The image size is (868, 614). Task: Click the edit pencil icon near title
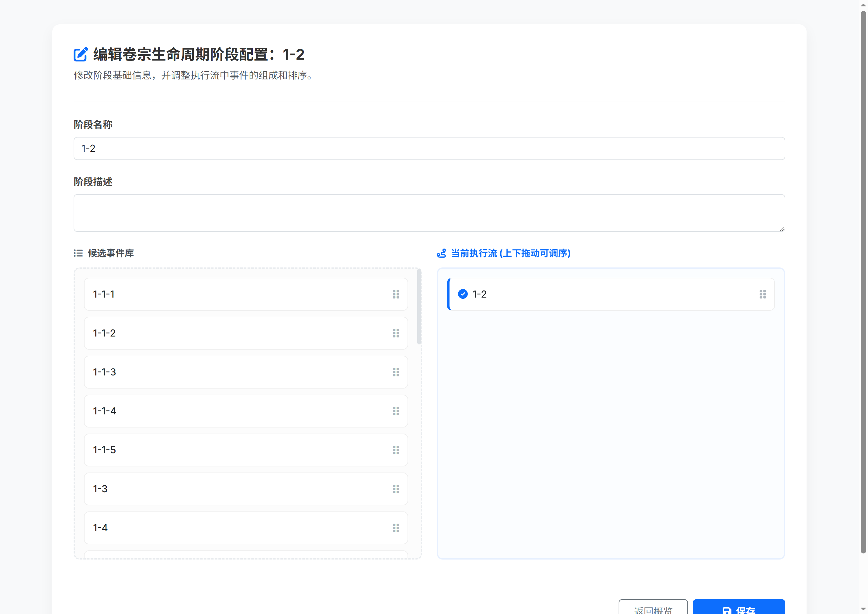tap(81, 54)
